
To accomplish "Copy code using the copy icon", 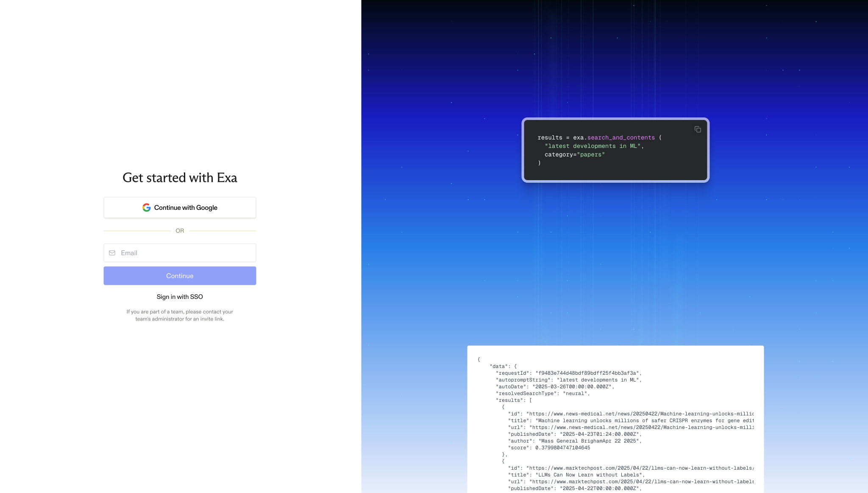I will pos(698,129).
